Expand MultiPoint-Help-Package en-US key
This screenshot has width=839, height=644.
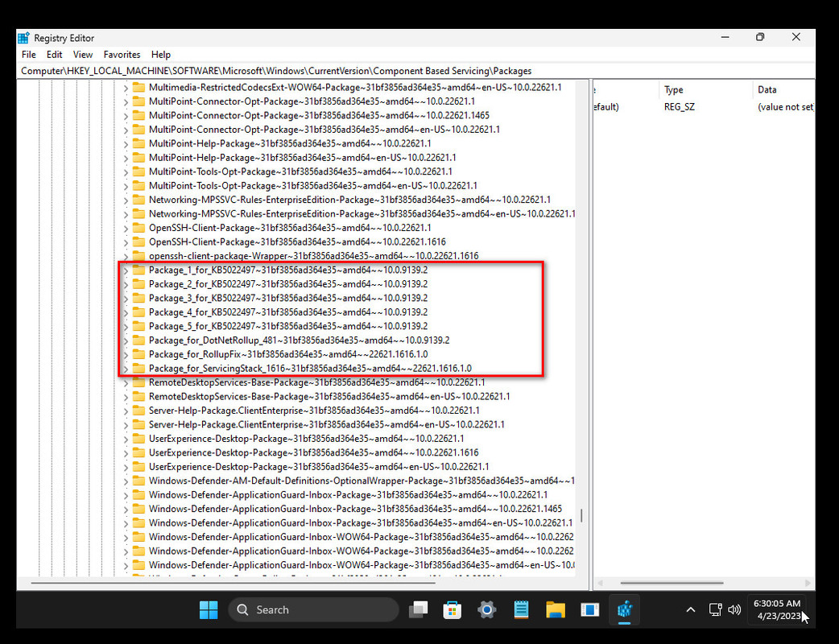(126, 159)
